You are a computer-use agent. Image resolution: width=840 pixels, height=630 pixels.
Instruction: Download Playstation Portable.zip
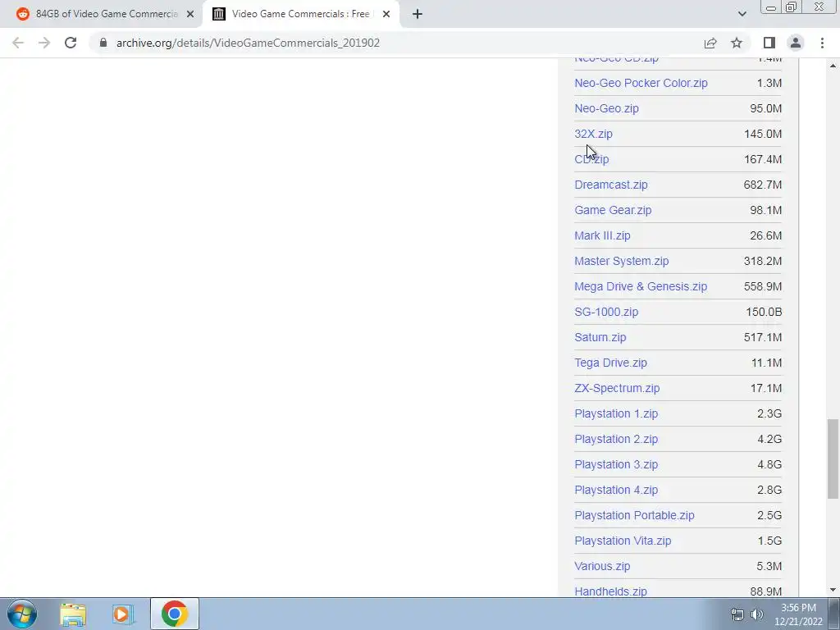point(634,515)
